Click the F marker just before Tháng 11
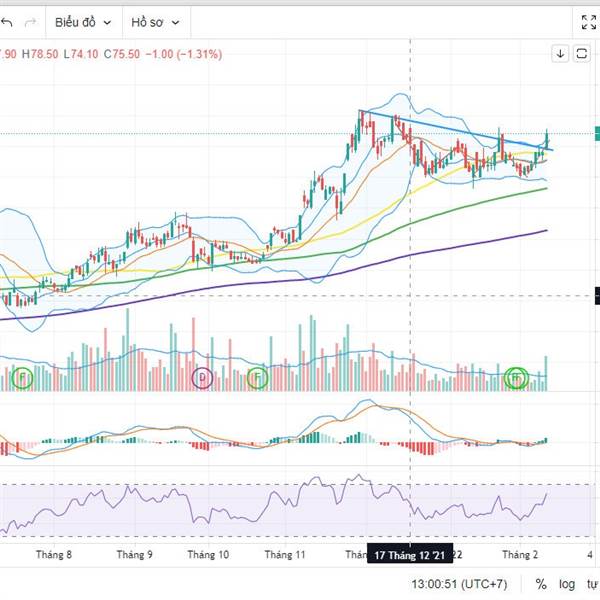This screenshot has height=600, width=600. tap(258, 378)
